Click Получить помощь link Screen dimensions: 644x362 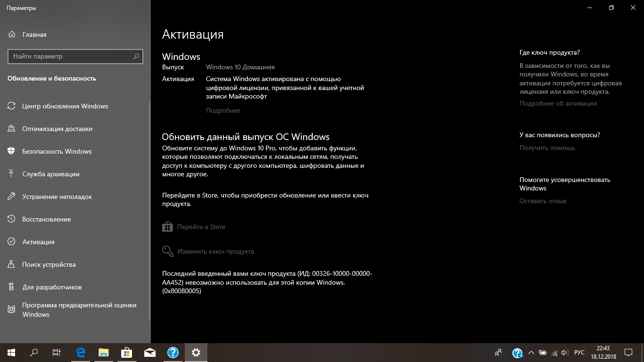click(x=547, y=148)
